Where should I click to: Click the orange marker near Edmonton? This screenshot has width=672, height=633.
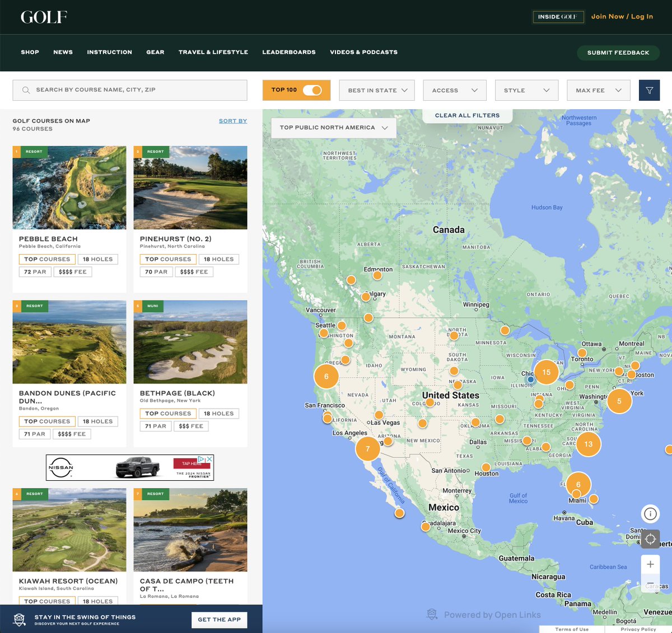coord(377,275)
